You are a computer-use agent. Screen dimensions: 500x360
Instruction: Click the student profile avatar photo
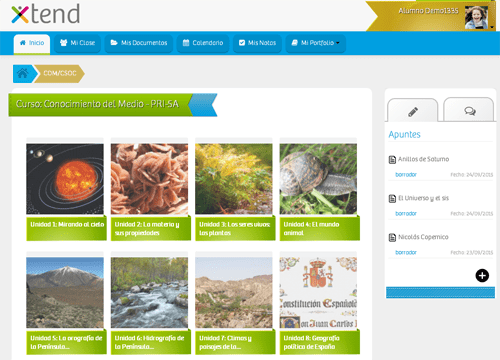click(x=476, y=17)
